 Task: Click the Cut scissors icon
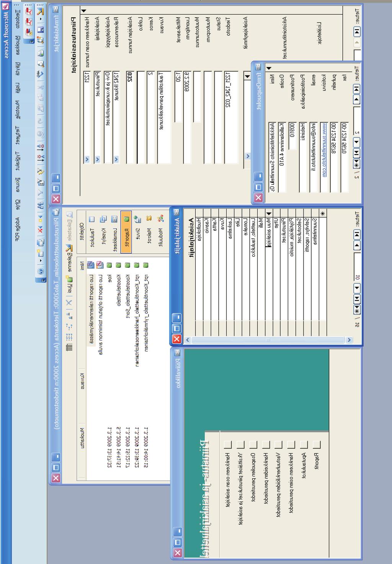(41, 87)
